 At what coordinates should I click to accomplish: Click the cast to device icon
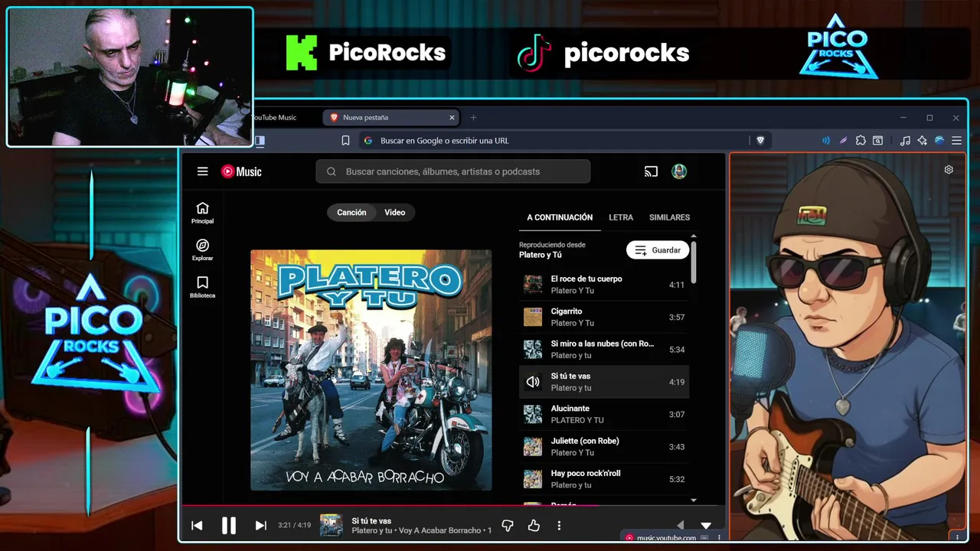(651, 171)
